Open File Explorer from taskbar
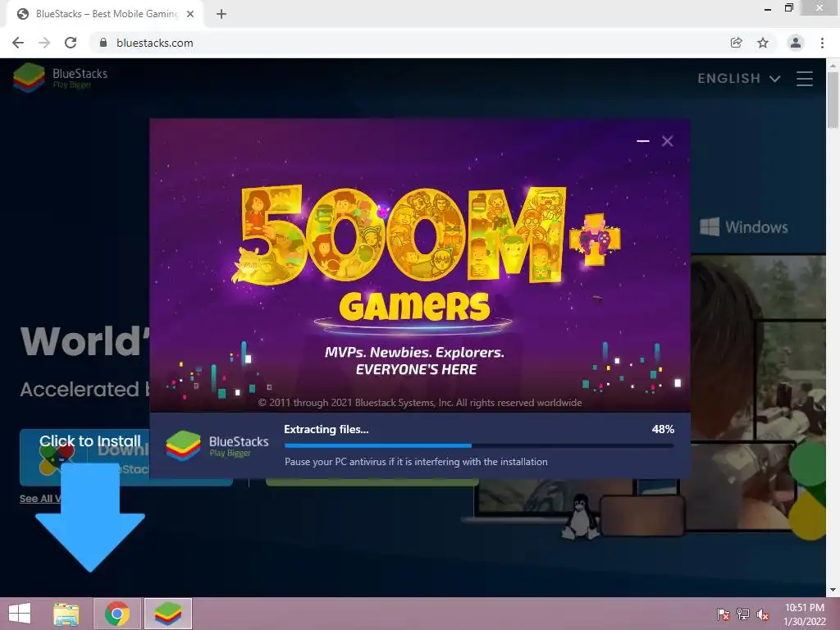Screen dimensions: 840x630 coord(66,614)
